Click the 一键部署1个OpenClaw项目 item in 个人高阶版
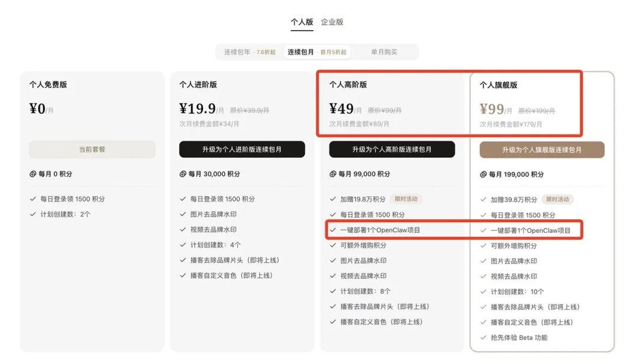 coord(380,230)
